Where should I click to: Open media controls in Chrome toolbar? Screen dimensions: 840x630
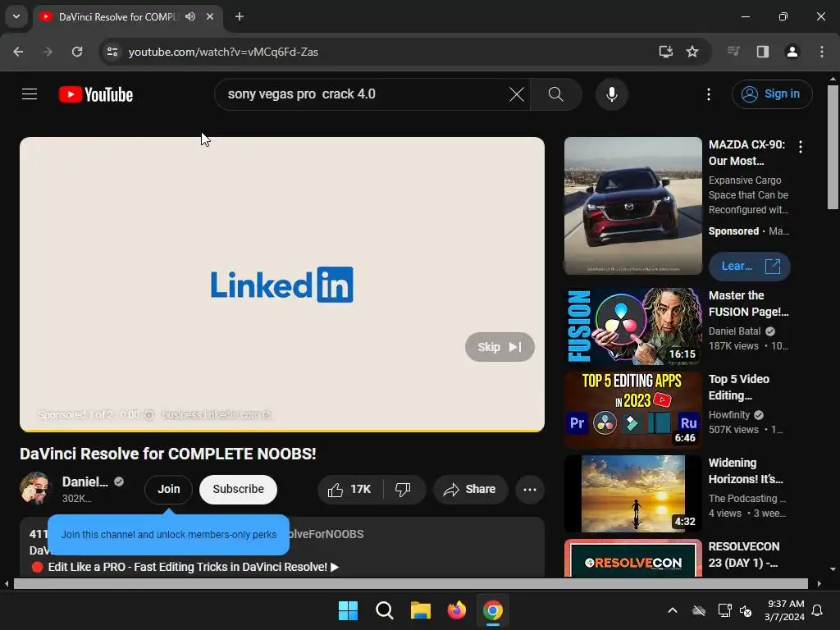coord(733,52)
